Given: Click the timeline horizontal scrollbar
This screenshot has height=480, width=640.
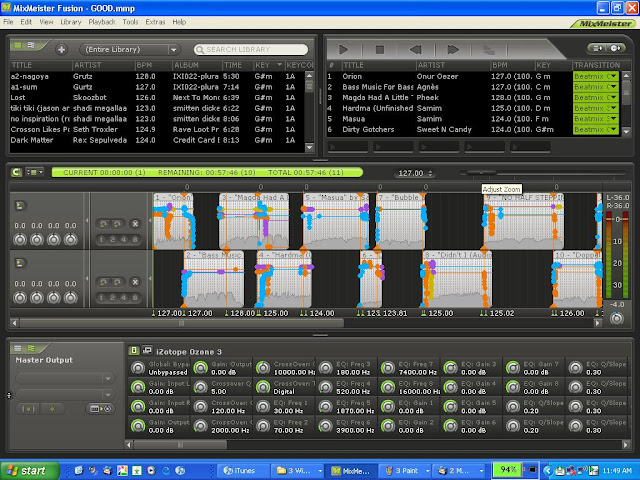Looking at the screenshot, I should (x=182, y=323).
